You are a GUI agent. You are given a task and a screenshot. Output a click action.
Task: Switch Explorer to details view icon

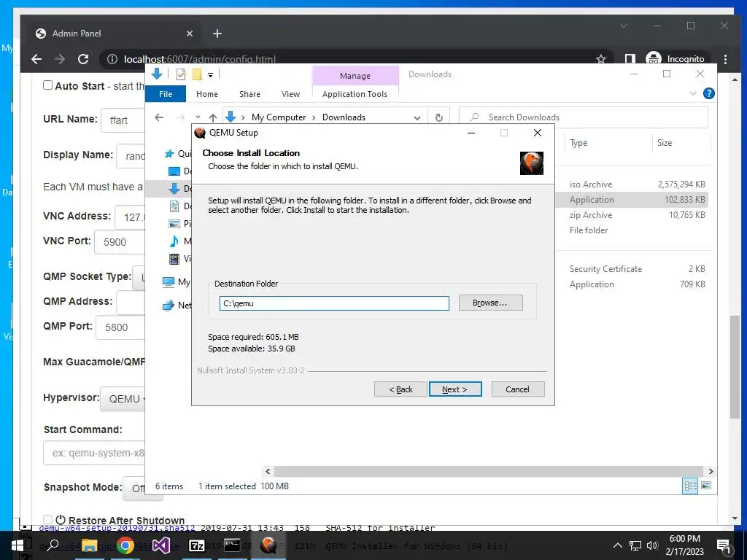pos(690,486)
